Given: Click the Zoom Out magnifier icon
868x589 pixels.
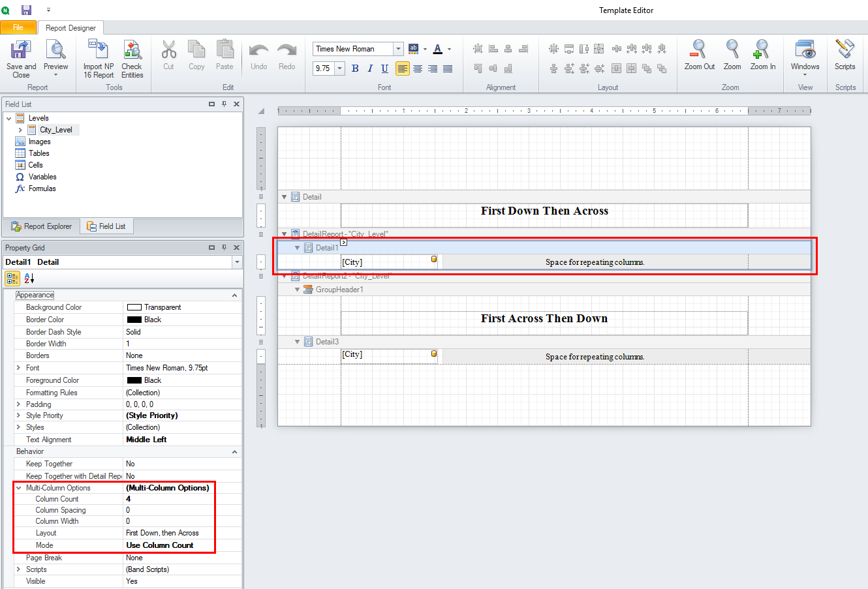Looking at the screenshot, I should [x=699, y=50].
